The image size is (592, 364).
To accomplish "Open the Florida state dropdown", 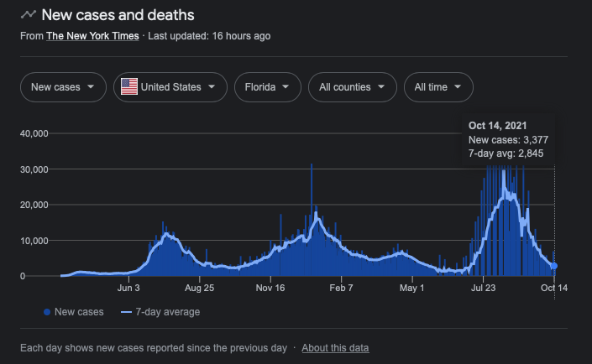I will [x=266, y=86].
